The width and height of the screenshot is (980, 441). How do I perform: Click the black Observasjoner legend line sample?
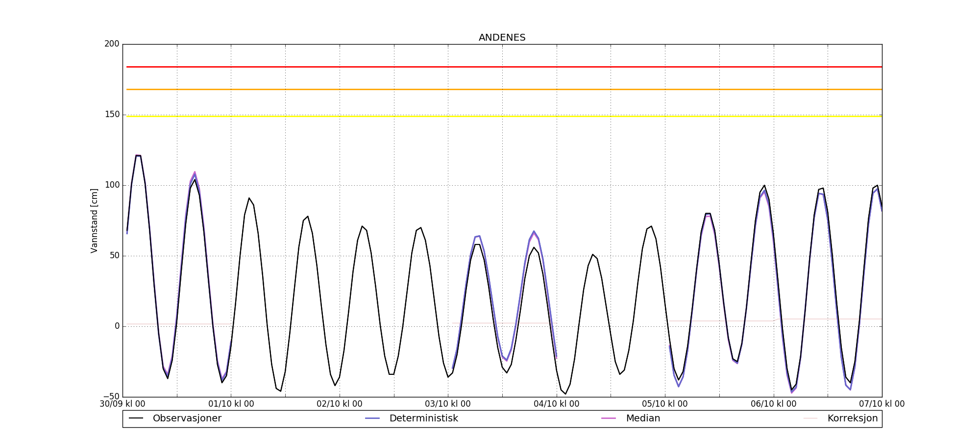click(136, 418)
